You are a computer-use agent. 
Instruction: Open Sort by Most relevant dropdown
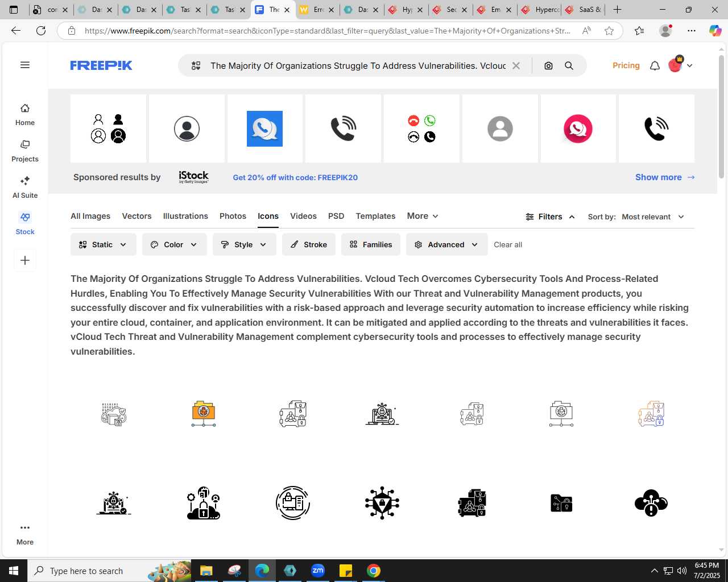(x=652, y=217)
